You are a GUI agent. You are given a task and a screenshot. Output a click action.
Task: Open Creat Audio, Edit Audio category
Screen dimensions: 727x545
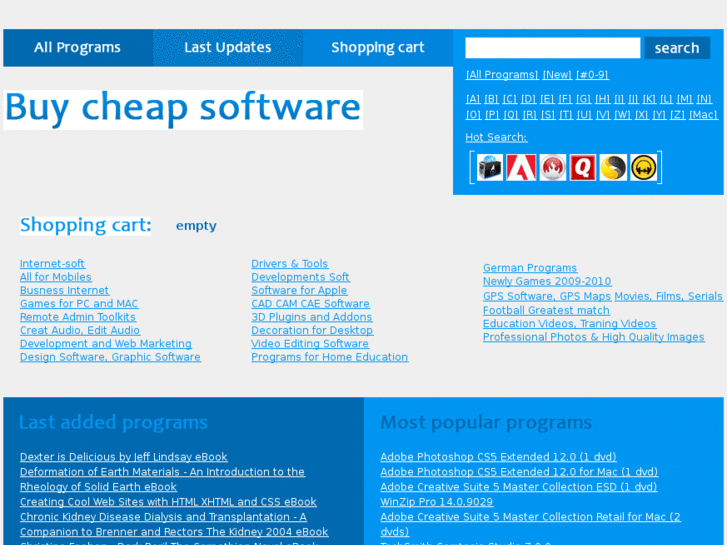[x=80, y=331]
